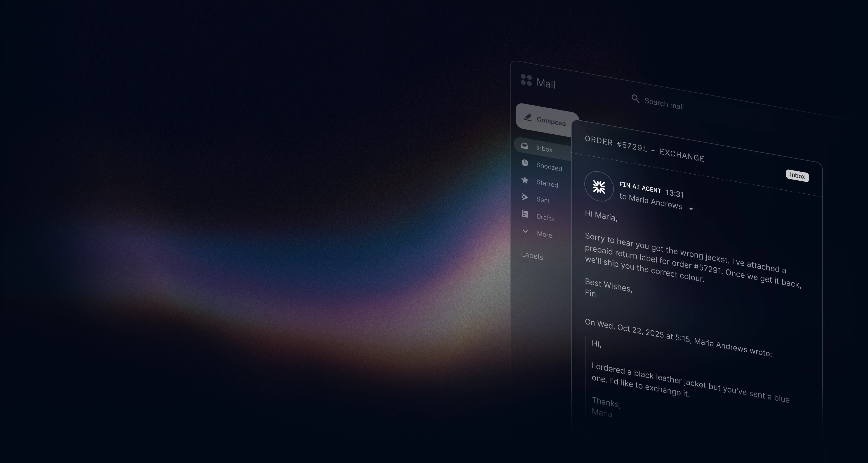The image size is (868, 463).
Task: Focus the Search mail field
Action: coord(664,104)
